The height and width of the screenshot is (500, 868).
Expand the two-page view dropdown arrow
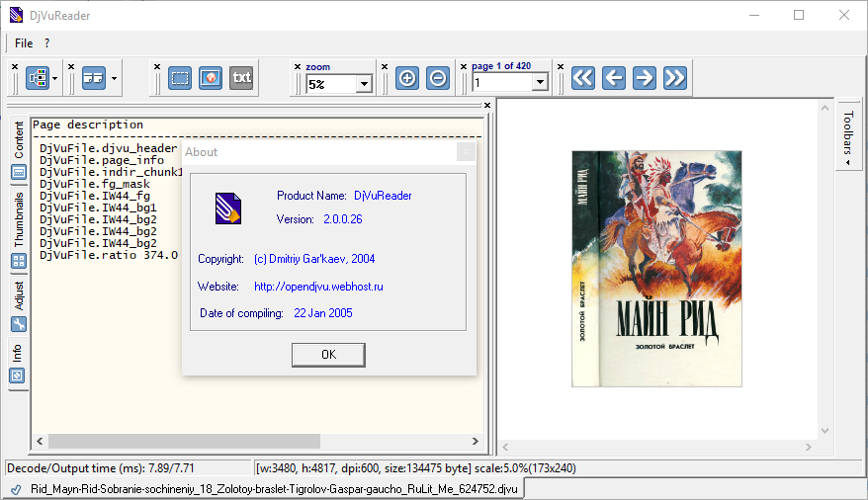click(114, 78)
